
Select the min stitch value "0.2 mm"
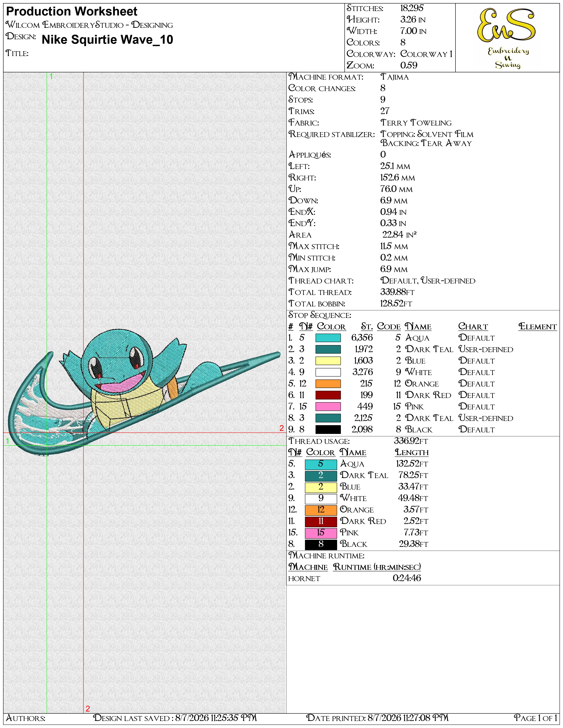coord(394,258)
